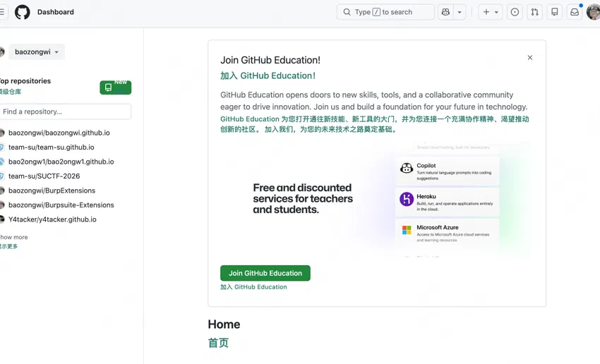Viewport: 600px width, 364px height.
Task: Open the user profile avatar menu
Action: point(594,12)
